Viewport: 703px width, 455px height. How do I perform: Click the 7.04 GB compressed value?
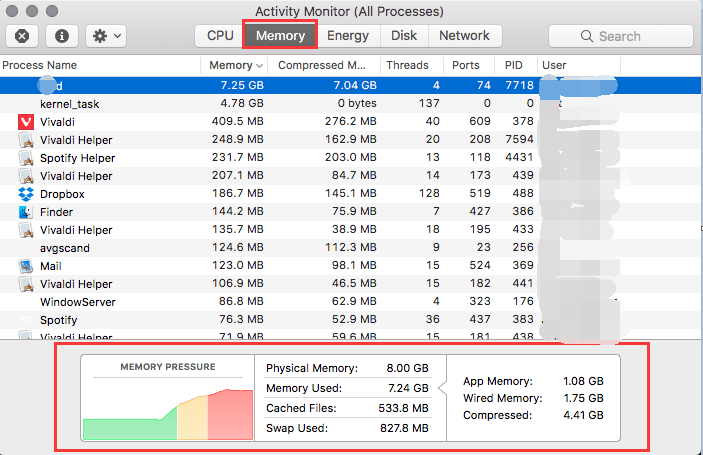click(x=355, y=85)
